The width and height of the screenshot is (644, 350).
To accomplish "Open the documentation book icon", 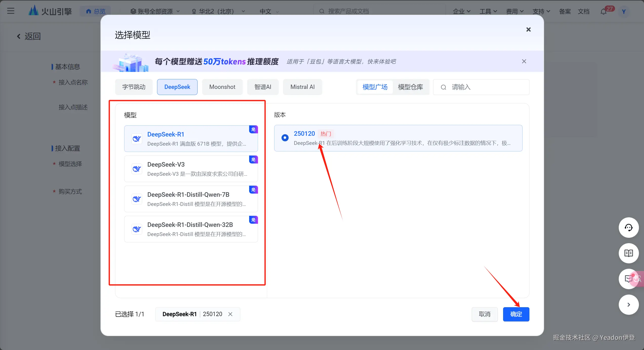I will (x=629, y=253).
